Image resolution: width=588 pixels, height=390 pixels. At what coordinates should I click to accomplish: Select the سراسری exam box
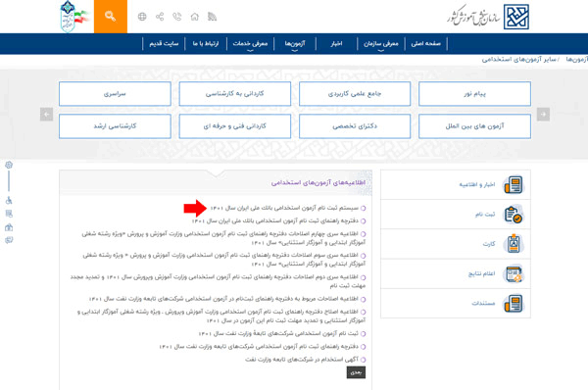[x=115, y=94]
